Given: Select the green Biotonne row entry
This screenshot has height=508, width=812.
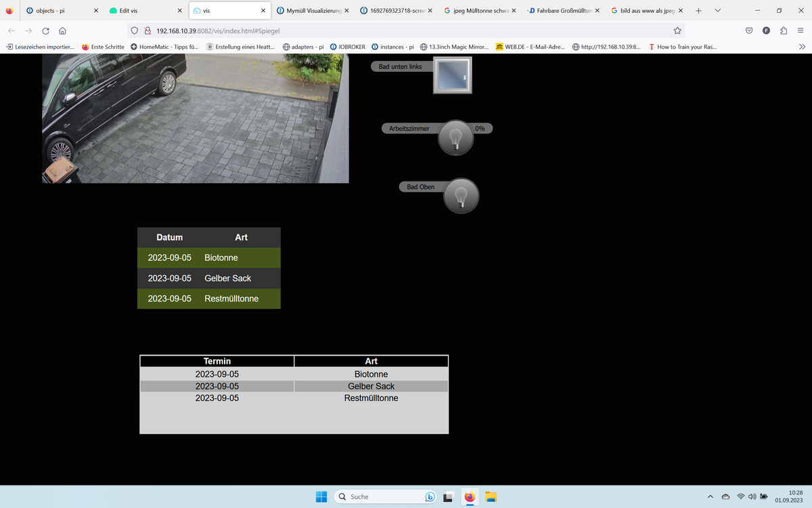Looking at the screenshot, I should coord(221,258).
